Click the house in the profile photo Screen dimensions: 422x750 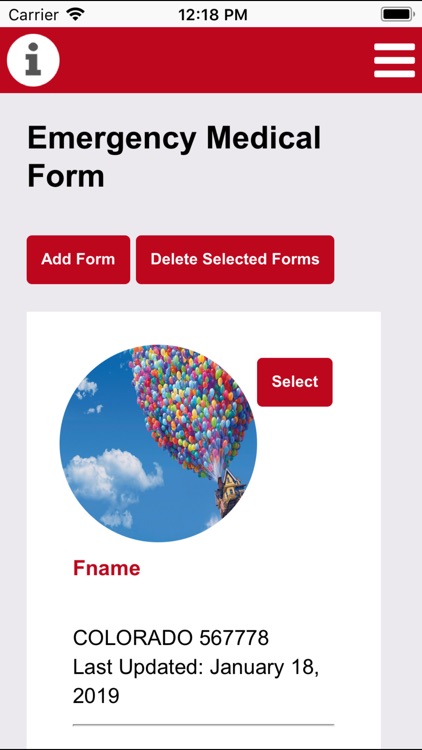point(231,493)
